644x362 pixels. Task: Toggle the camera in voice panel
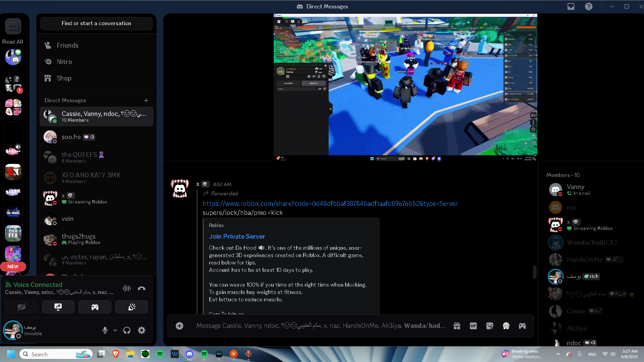pos(21,307)
